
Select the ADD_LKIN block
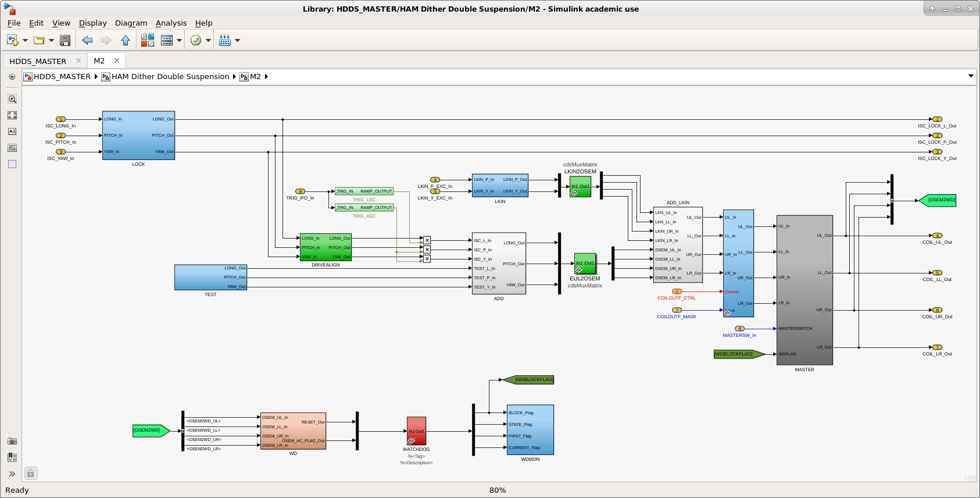pos(678,245)
